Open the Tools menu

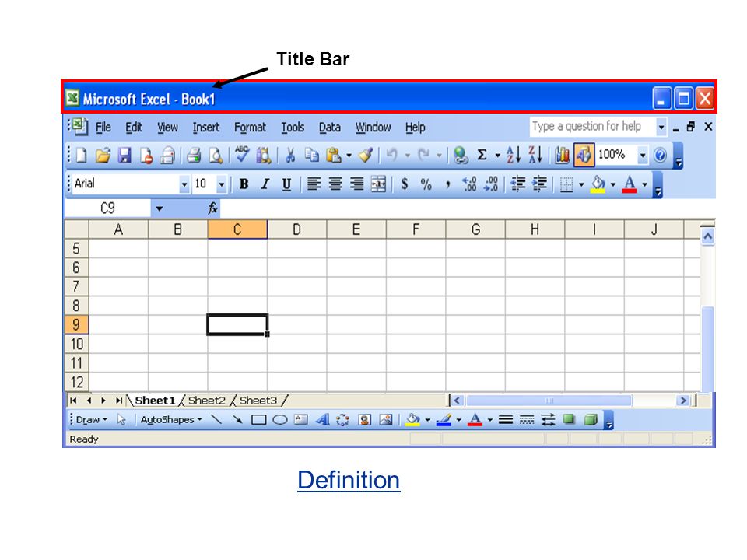tap(293, 127)
